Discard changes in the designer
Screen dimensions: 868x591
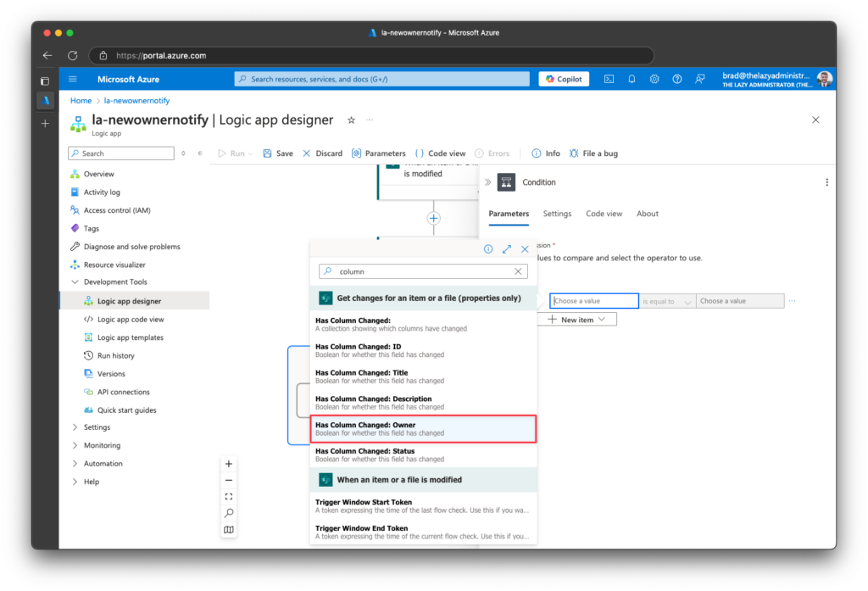point(323,153)
